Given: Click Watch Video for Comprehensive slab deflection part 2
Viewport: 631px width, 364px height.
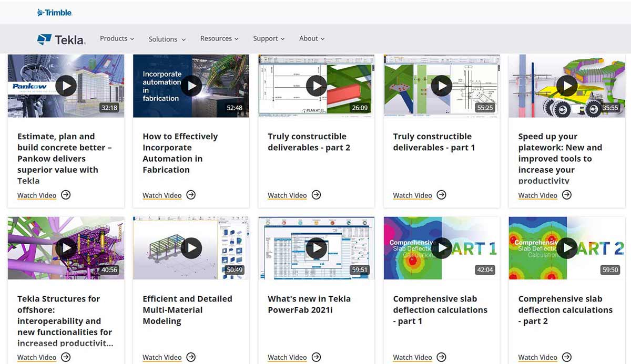Looking at the screenshot, I should pos(537,357).
